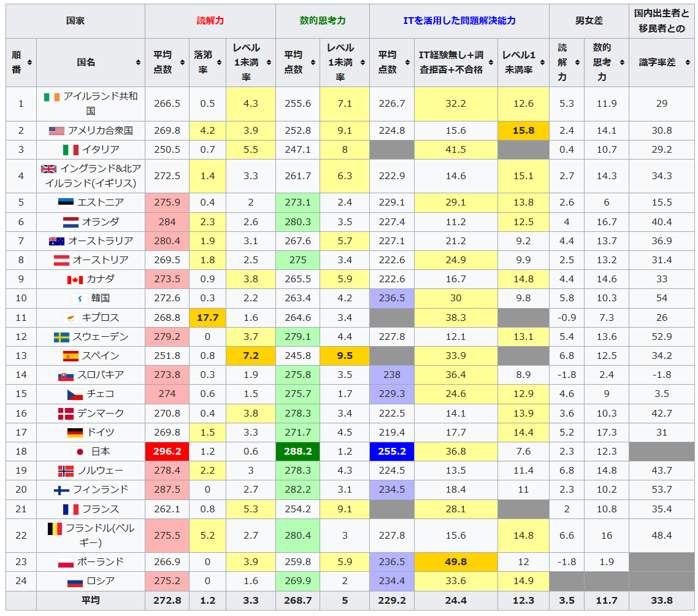Click the Union Jack flag icon
Image resolution: width=698 pixels, height=616 pixels.
pyautogui.click(x=48, y=169)
